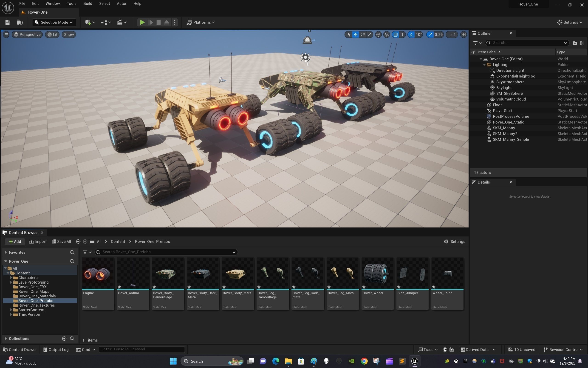Add a new collection with the plus icon
The height and width of the screenshot is (368, 588).
coord(64,339)
